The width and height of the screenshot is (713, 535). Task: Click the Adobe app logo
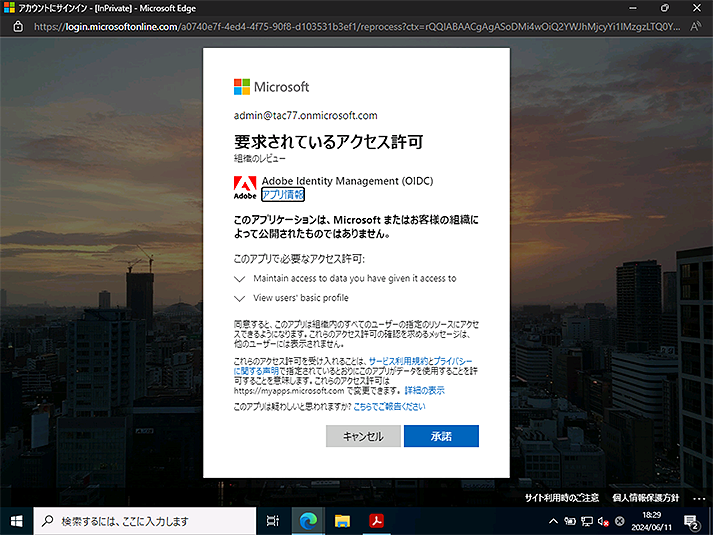tap(245, 187)
